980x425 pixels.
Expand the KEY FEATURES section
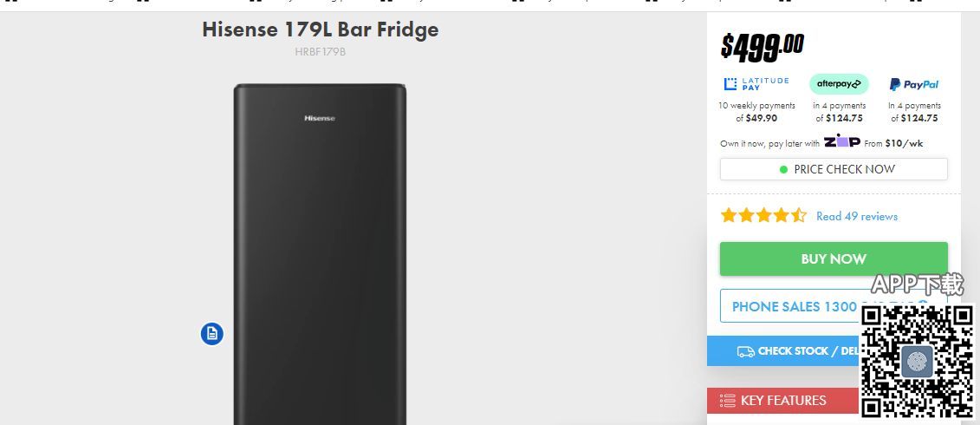pyautogui.click(x=782, y=401)
